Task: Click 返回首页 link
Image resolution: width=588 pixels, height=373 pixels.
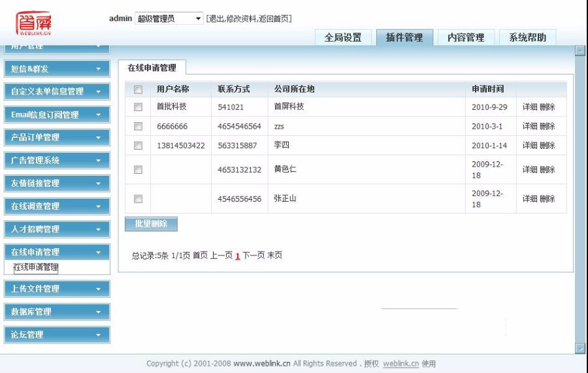Action: click(273, 19)
